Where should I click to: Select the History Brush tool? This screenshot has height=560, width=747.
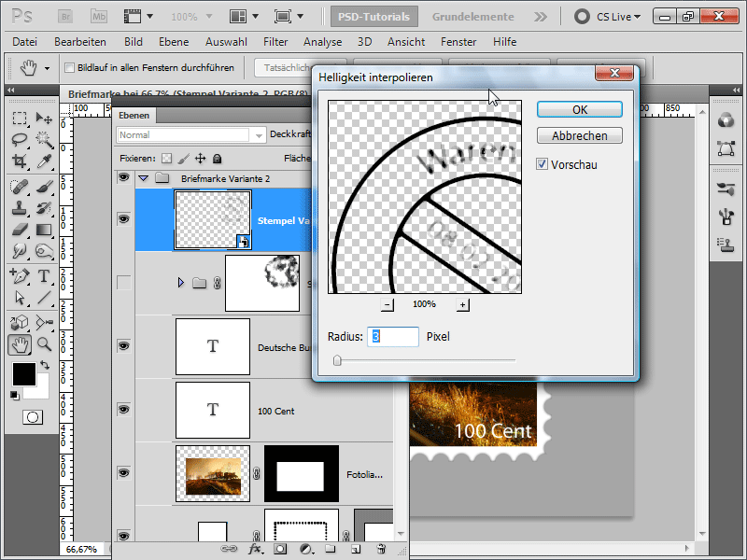(44, 208)
